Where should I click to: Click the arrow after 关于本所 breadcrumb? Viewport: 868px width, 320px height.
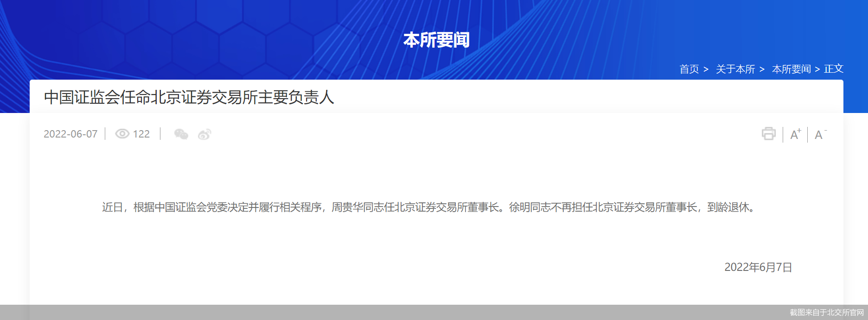click(x=762, y=69)
